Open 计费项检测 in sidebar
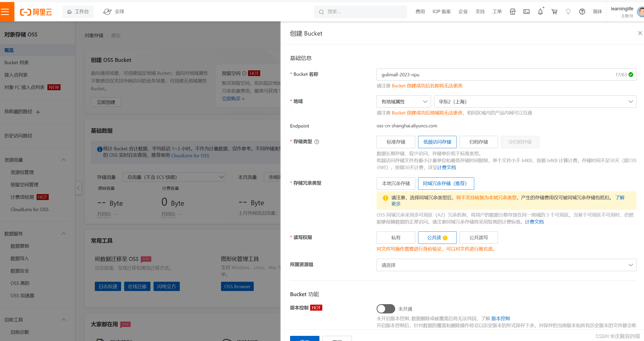644x341 pixels. (22, 197)
